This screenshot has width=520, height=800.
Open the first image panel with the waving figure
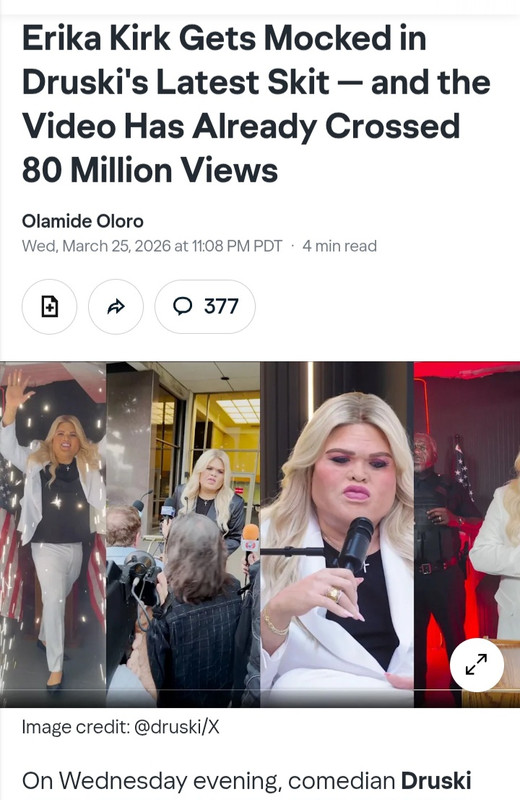(53, 534)
